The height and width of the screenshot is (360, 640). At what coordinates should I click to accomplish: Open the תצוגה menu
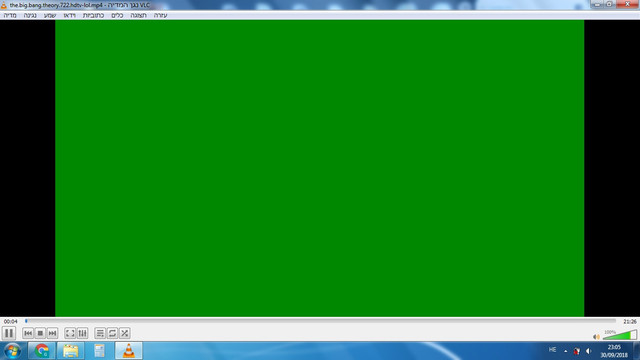point(138,16)
